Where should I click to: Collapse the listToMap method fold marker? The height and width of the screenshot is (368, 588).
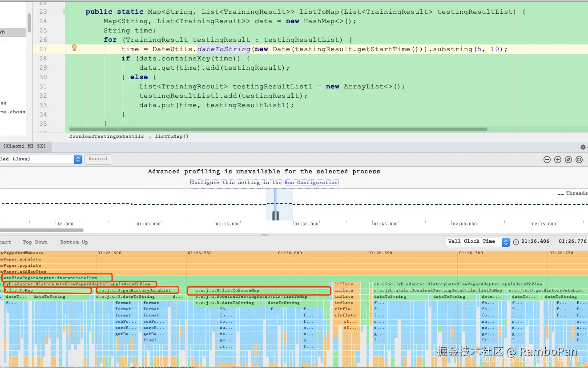pos(65,12)
